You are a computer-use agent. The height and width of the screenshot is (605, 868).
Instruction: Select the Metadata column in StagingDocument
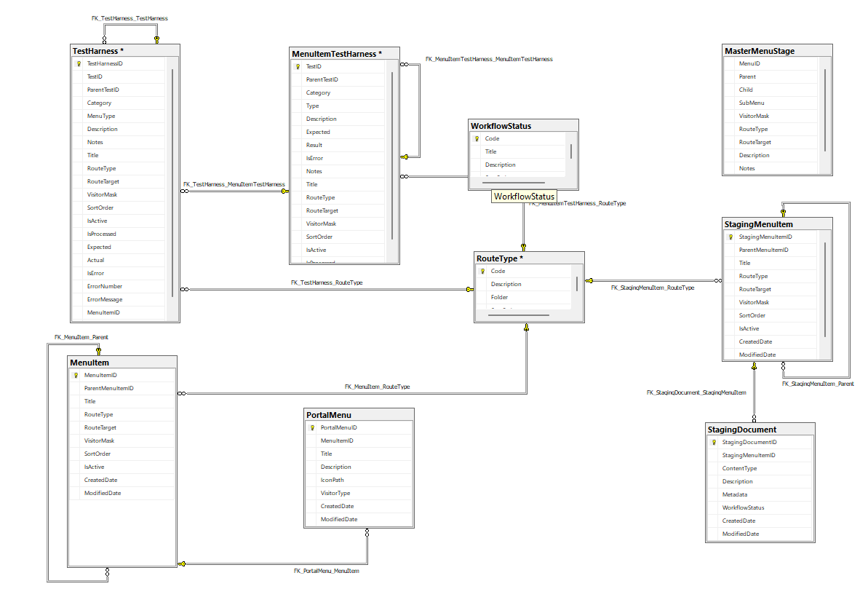pyautogui.click(x=760, y=495)
